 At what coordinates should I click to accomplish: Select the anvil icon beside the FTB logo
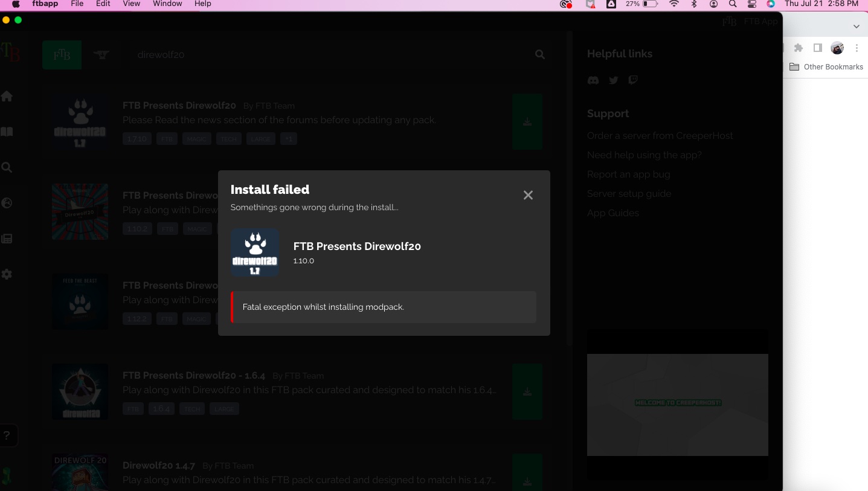coord(101,54)
